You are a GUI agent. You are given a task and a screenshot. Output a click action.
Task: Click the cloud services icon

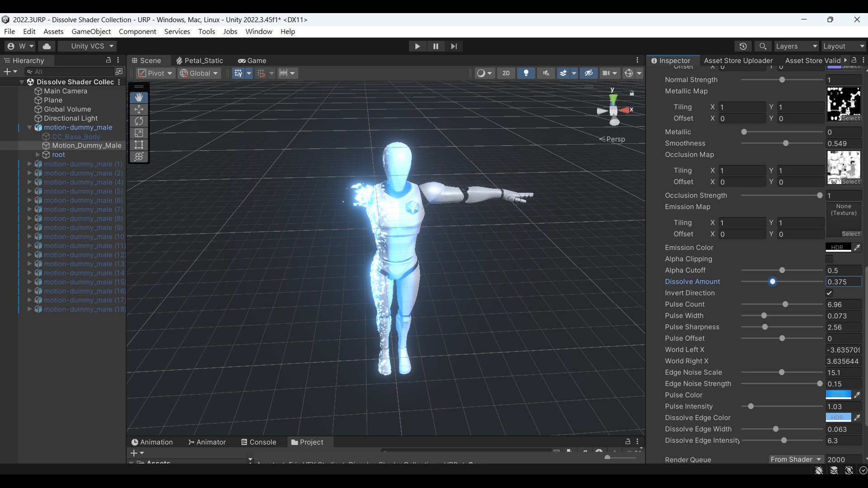[47, 46]
